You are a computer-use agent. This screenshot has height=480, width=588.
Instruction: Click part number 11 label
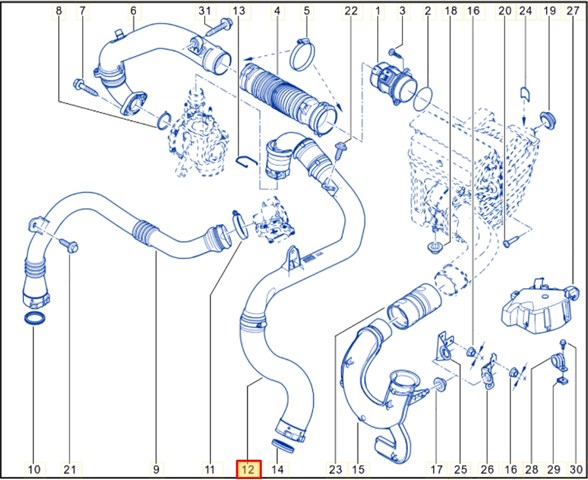[210, 469]
